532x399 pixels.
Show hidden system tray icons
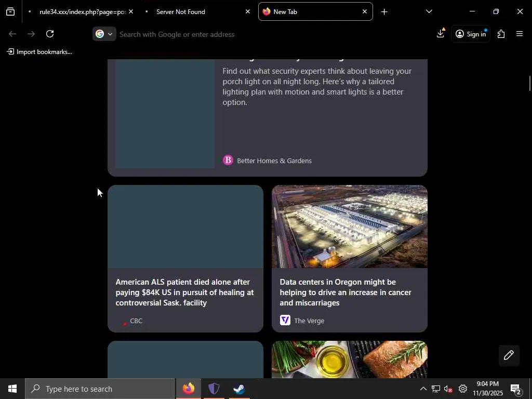423,389
